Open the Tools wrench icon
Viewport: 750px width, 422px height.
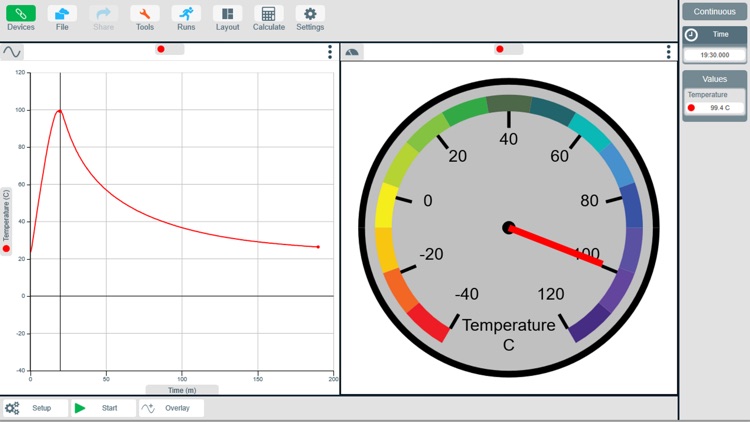[x=145, y=17]
